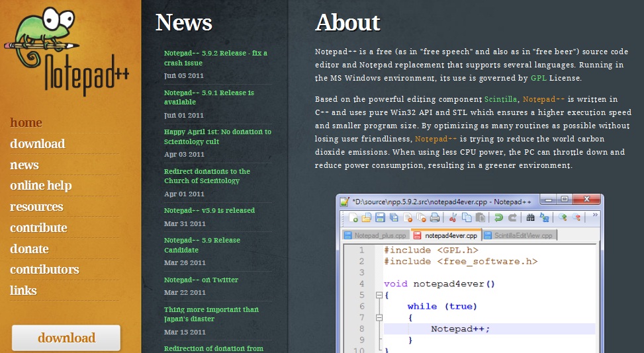644x353 pixels.
Task: Open the Happy April 1st news item
Action: click(218, 137)
